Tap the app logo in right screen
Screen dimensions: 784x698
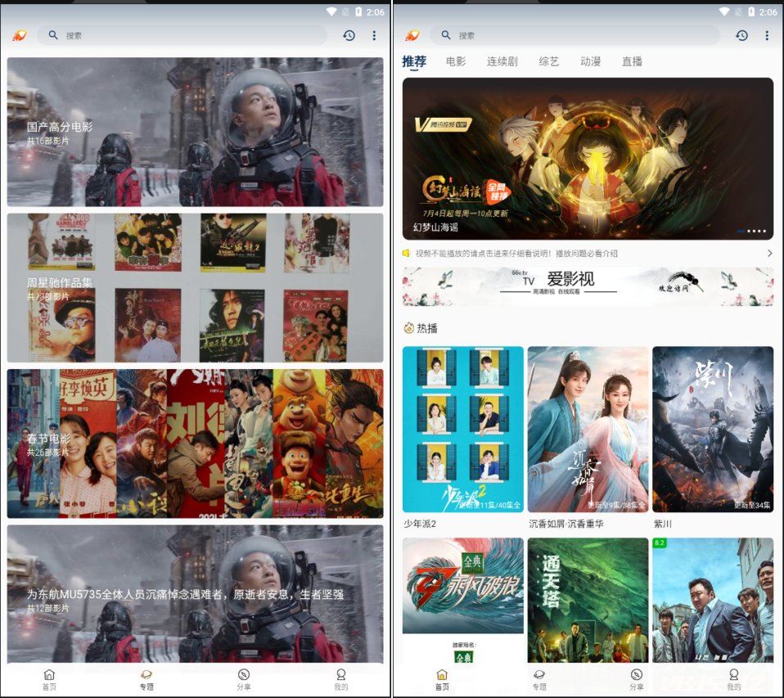click(412, 35)
